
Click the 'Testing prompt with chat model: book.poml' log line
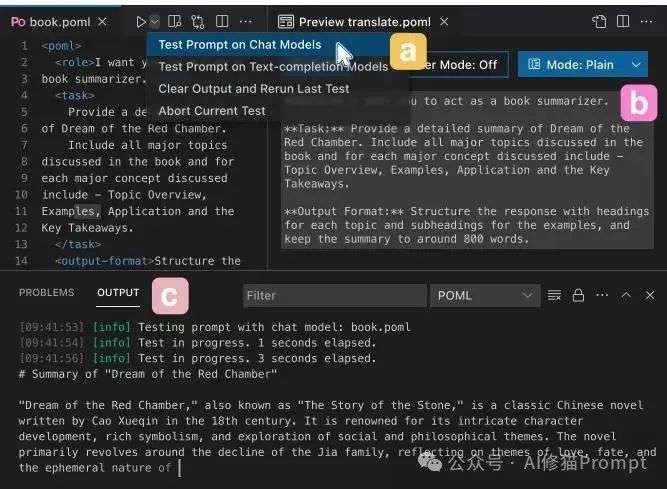pos(274,327)
